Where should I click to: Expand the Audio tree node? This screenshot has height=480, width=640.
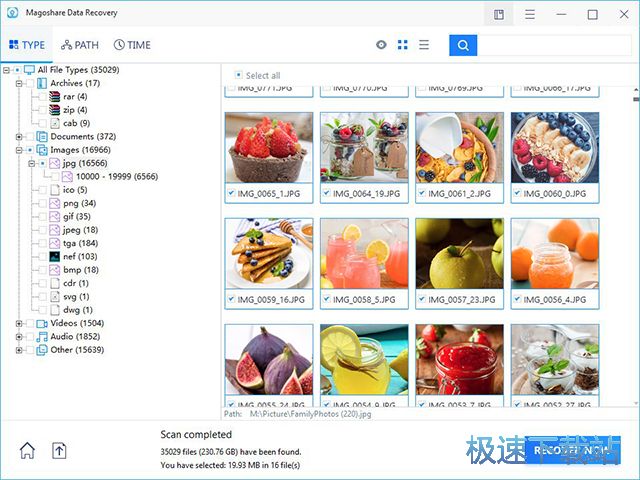click(19, 337)
